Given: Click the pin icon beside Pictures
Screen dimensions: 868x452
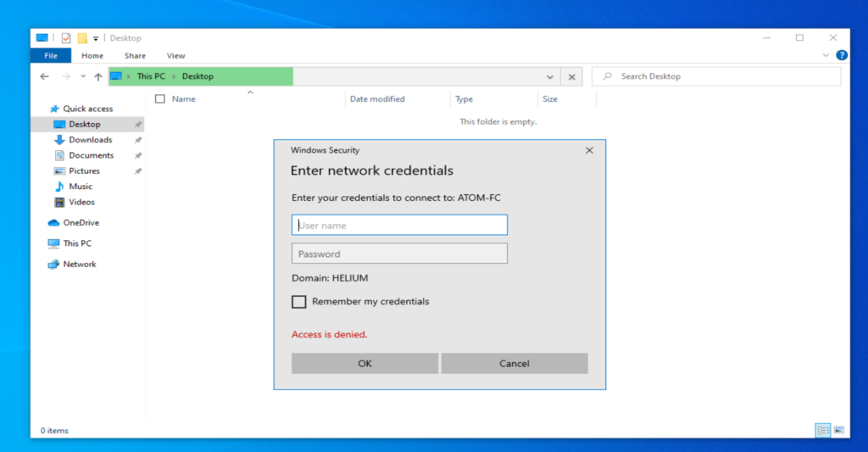Looking at the screenshot, I should coord(138,171).
